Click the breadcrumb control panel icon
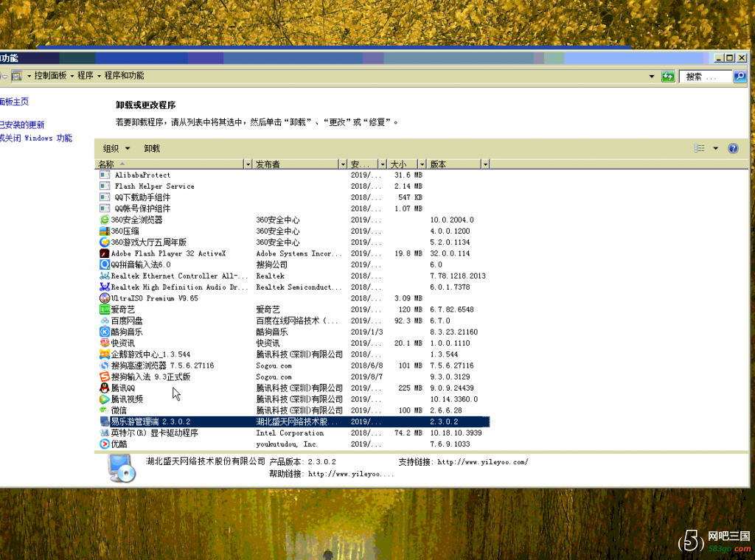 [18, 76]
